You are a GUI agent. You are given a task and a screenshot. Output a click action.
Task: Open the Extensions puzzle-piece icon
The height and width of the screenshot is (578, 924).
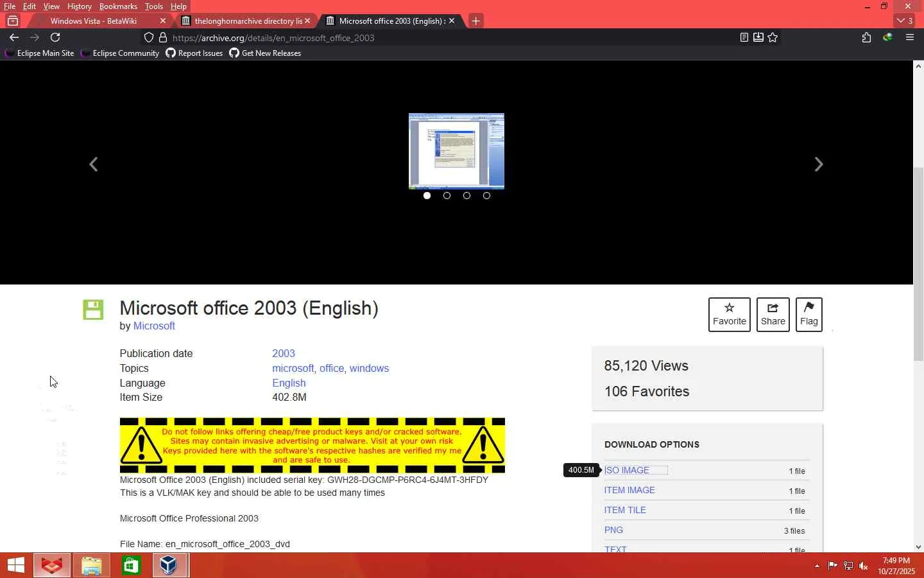pyautogui.click(x=866, y=37)
